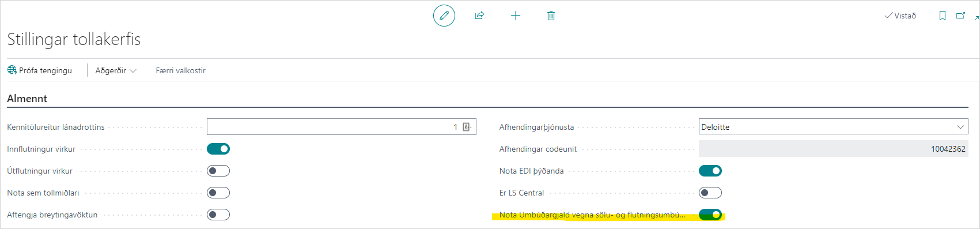The image size is (980, 229).
Task: Click the bookmark icon
Action: tap(943, 16)
